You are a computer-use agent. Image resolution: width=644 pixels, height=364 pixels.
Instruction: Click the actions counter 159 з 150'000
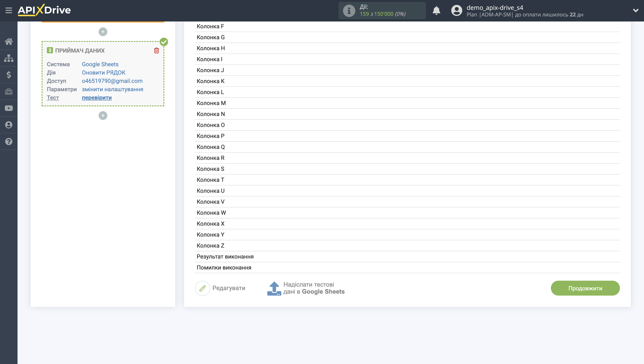click(382, 14)
